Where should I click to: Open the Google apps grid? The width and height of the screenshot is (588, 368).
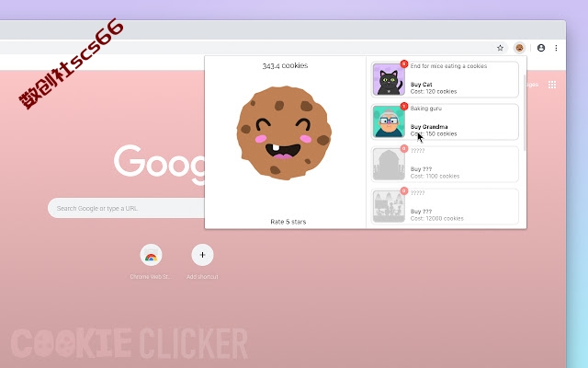[x=552, y=85]
